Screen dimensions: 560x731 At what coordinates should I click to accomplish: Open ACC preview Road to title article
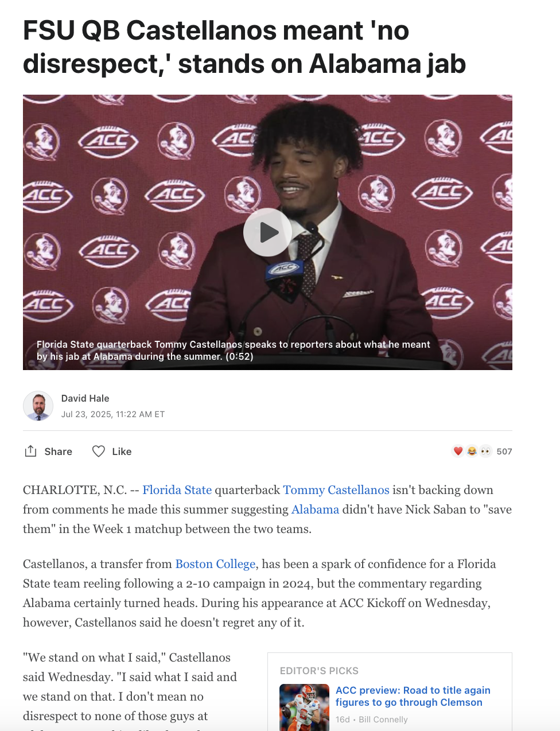click(413, 696)
